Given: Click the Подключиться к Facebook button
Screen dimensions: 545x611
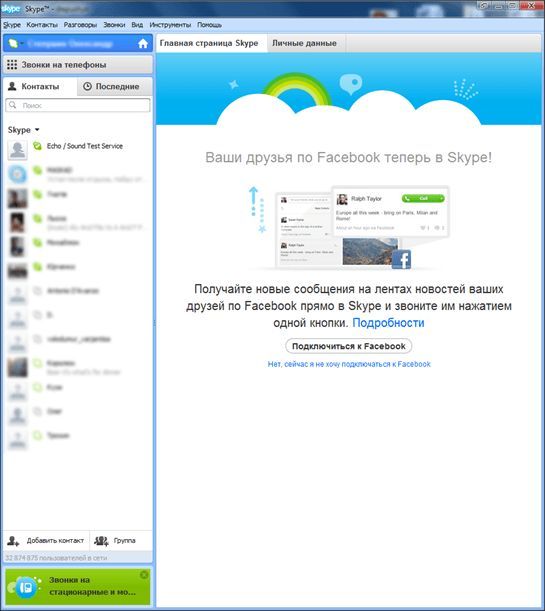Looking at the screenshot, I should tap(349, 346).
